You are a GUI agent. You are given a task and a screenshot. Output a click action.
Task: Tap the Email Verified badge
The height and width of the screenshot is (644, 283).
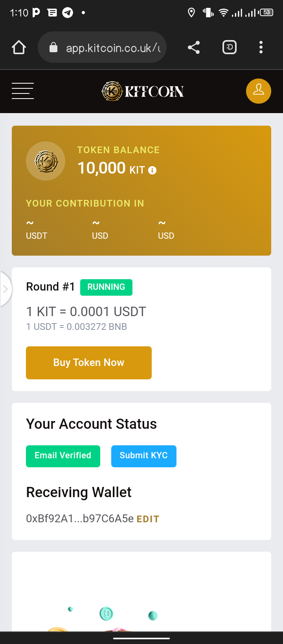pos(63,456)
